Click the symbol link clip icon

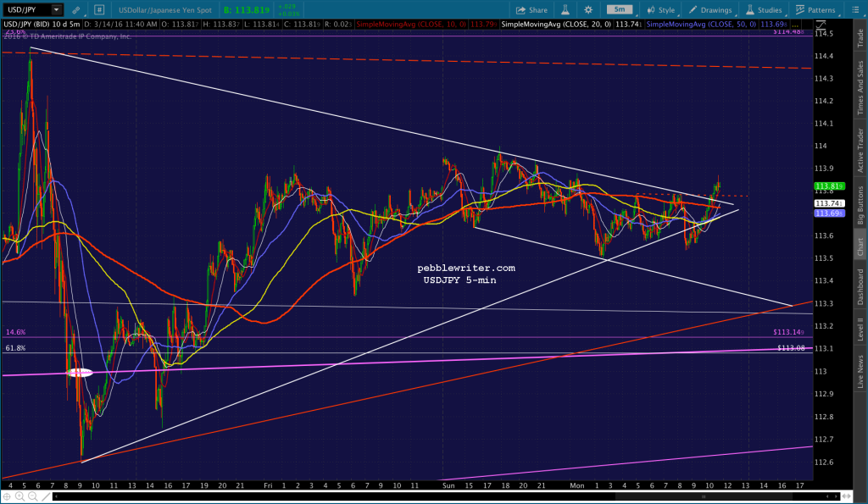(x=75, y=10)
